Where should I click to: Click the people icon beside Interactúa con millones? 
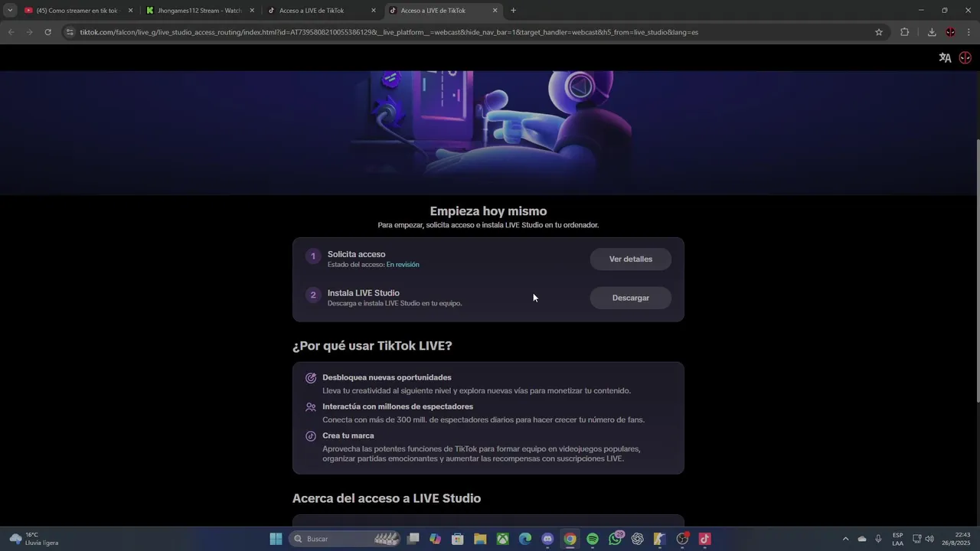(311, 407)
